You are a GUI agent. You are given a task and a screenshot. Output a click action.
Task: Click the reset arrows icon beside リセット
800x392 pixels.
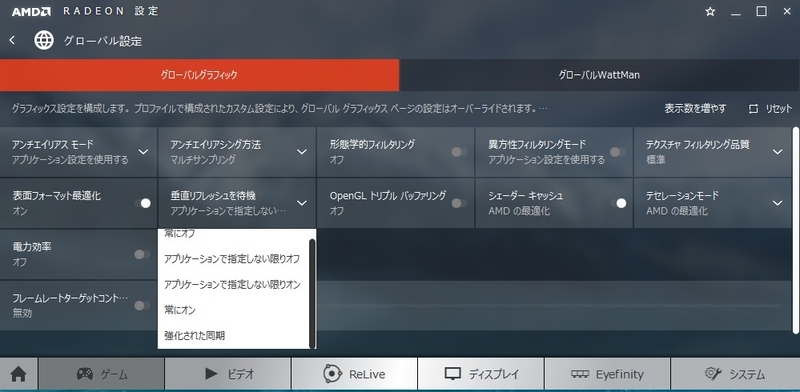point(754,109)
